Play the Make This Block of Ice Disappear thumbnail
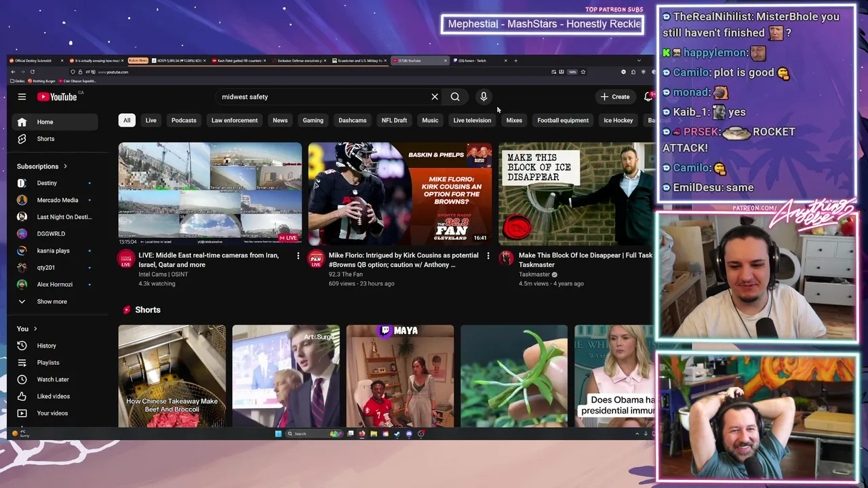This screenshot has width=868, height=488. [x=576, y=193]
